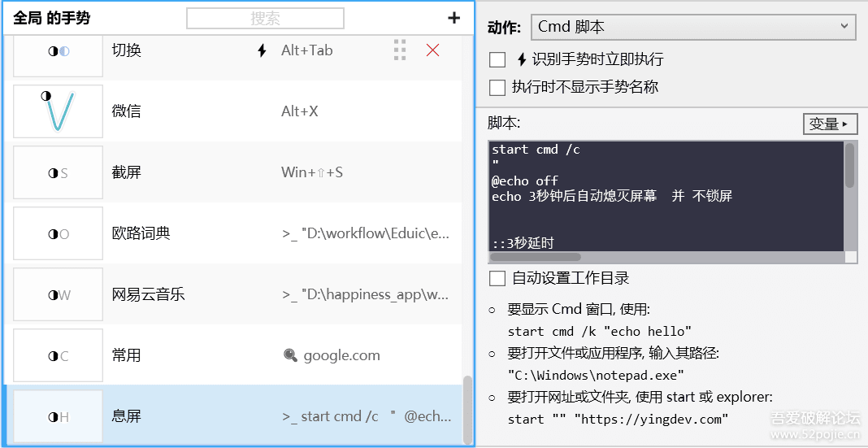Select the 息屏 H gesture thumbnail
The height and width of the screenshot is (448, 868).
click(59, 415)
